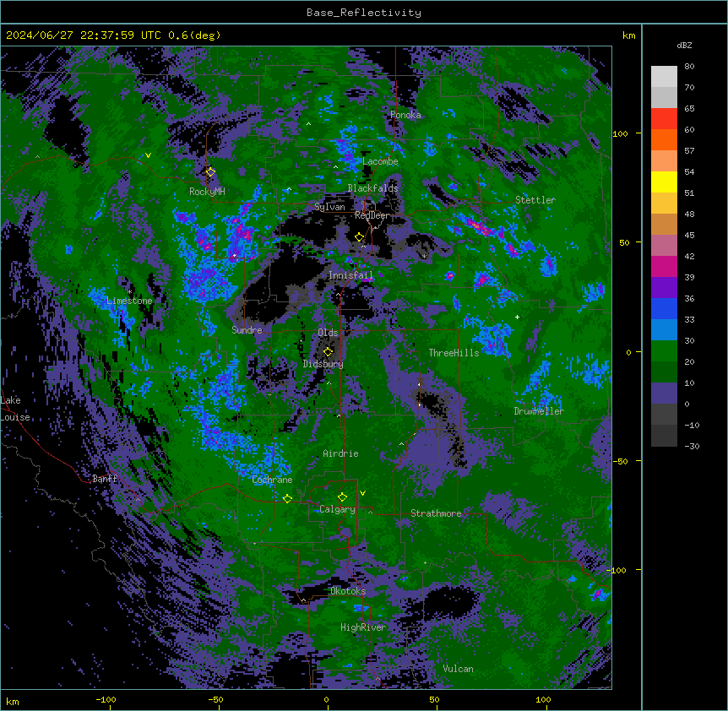728x711 pixels.
Task: Click the Sylvan label on map
Action: [329, 207]
